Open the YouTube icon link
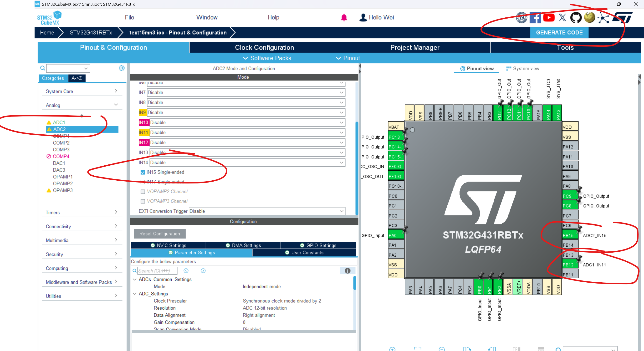Image resolution: width=644 pixels, height=351 pixels. click(x=549, y=18)
